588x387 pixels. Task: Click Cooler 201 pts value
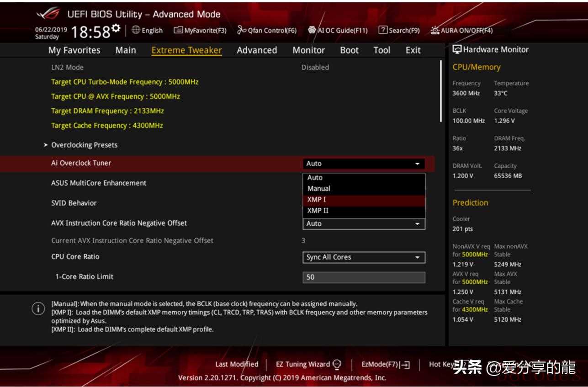tap(463, 229)
